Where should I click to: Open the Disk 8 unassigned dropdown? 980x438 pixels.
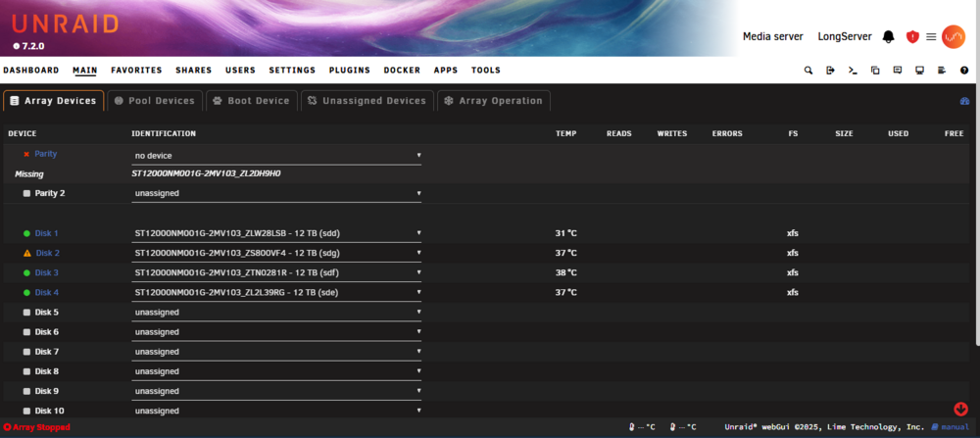(276, 371)
